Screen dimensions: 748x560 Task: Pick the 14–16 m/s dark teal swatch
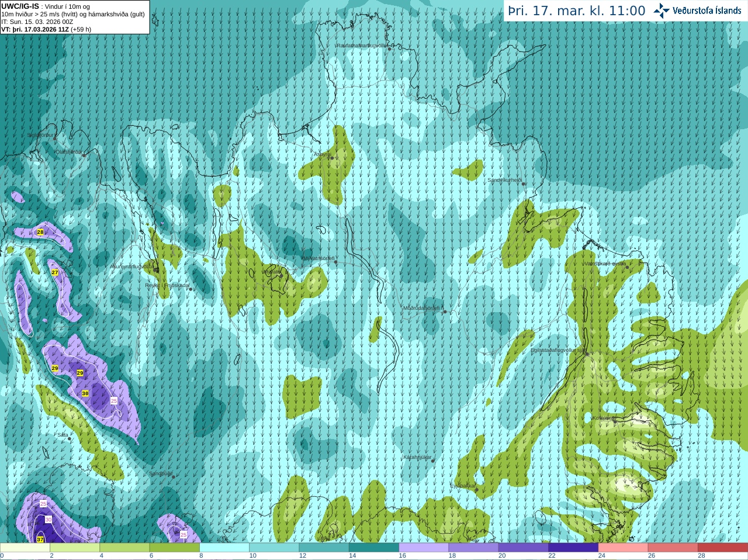pyautogui.click(x=374, y=548)
